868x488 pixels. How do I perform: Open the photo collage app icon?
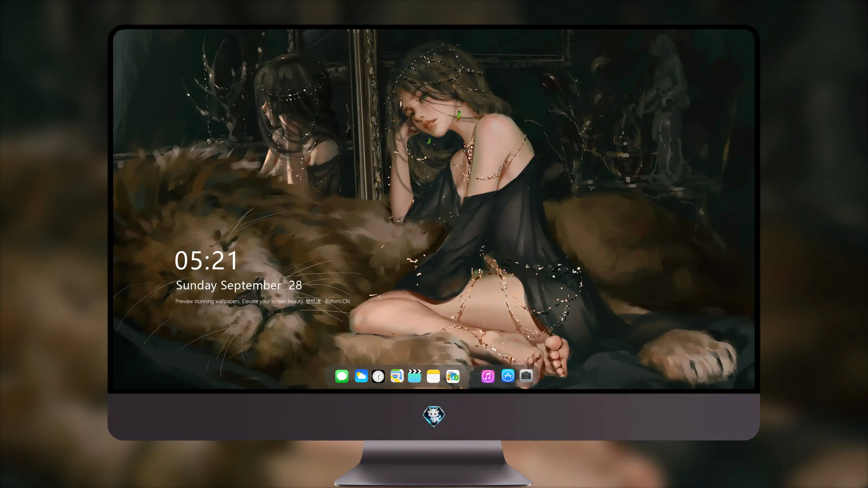click(453, 376)
